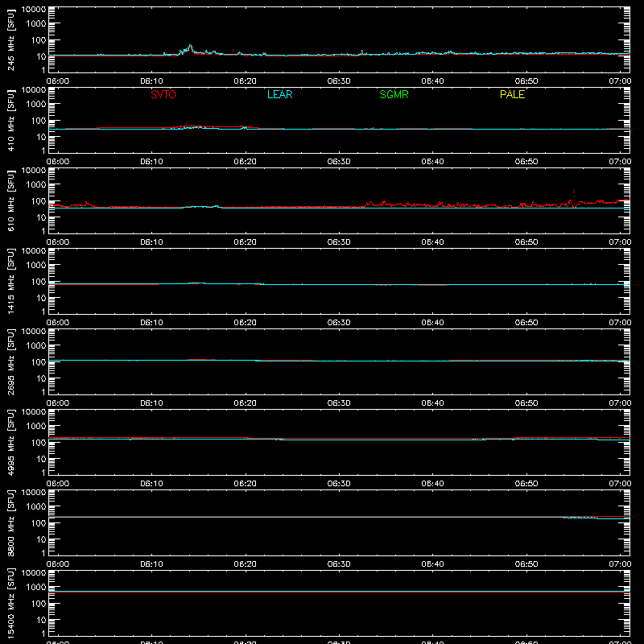Click the 06:20 label under 4995 MHz plot
Image resolution: width=644 pixels, height=644 pixels.
click(246, 484)
